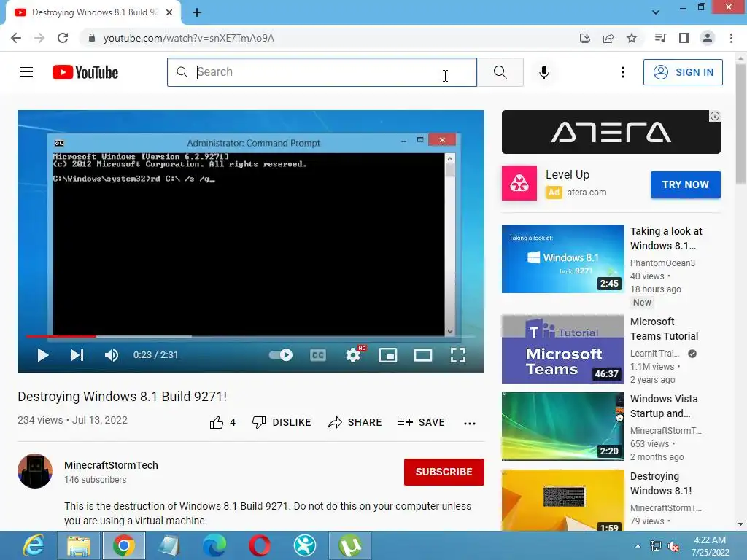Mute the video volume
The height and width of the screenshot is (560, 747).
112,355
